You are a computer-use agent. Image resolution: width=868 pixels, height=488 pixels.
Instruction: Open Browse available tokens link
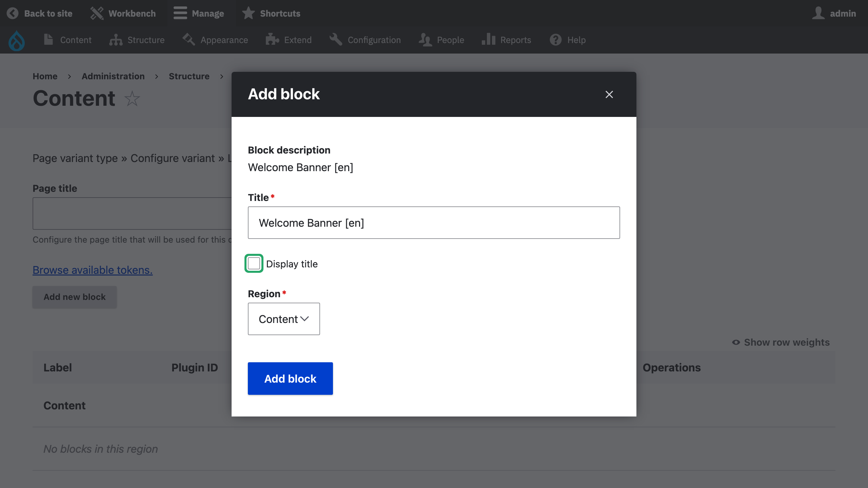(x=92, y=270)
